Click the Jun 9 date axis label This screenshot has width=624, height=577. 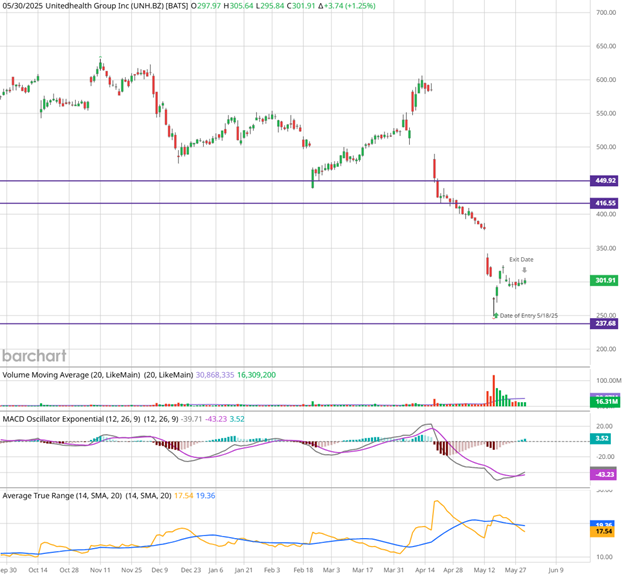pyautogui.click(x=556, y=570)
